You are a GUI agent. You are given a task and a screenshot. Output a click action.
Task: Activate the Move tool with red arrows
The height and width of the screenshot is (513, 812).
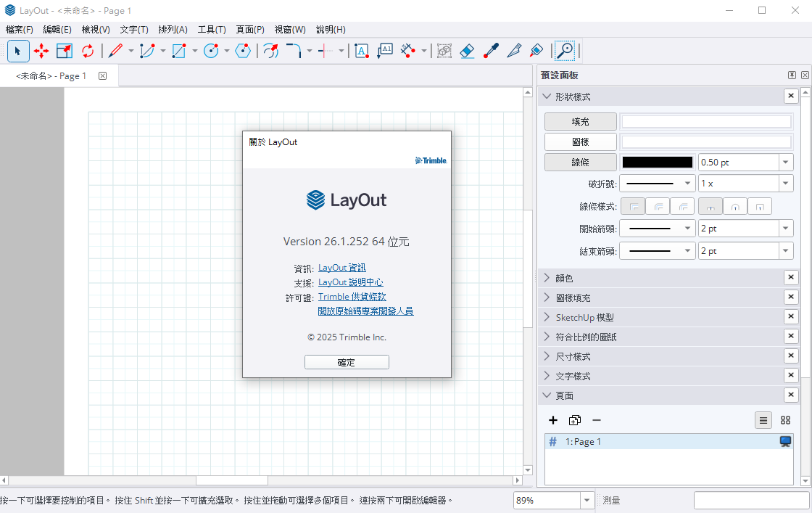pos(41,51)
